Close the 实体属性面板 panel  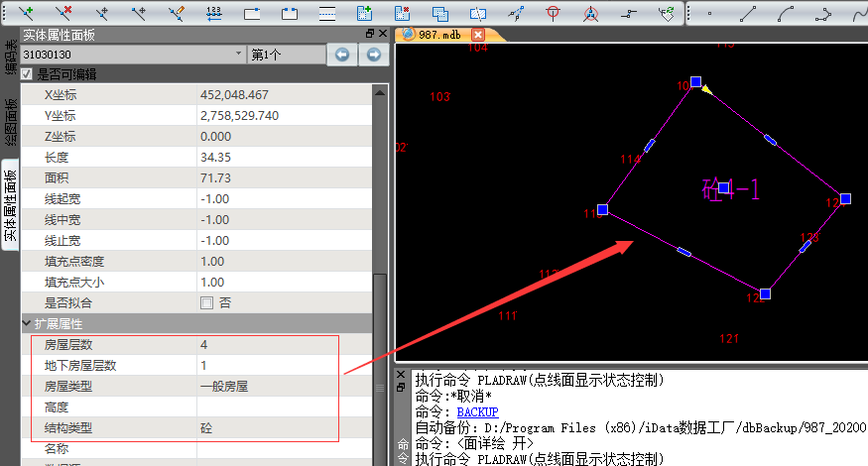pos(383,34)
